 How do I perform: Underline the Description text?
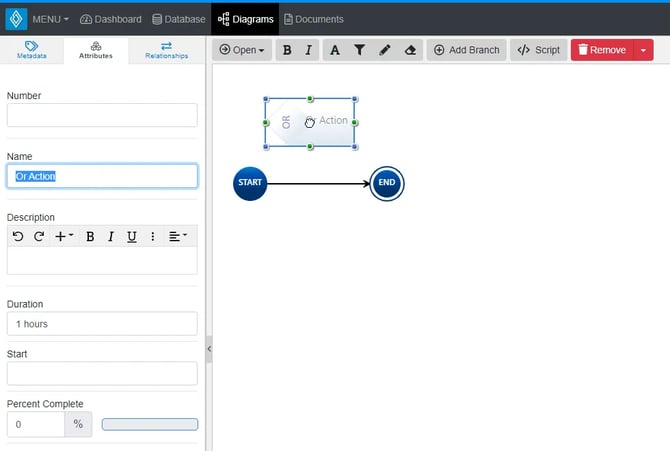[x=132, y=236]
